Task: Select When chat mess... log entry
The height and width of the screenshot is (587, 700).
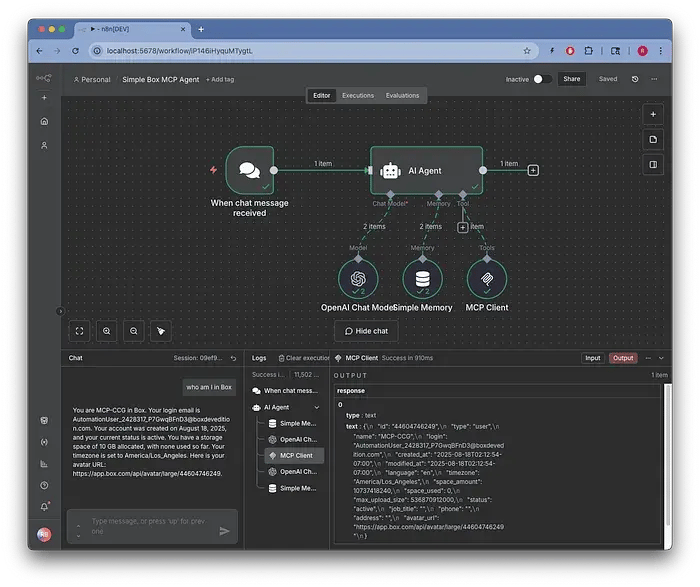Action: click(x=286, y=391)
